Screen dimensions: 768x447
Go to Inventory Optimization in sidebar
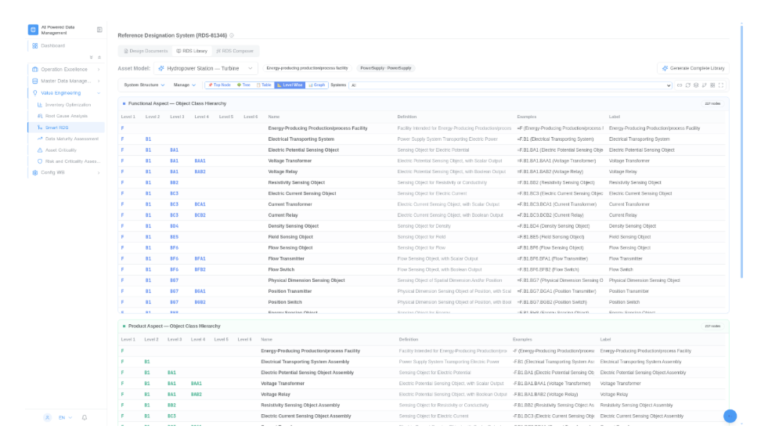click(x=68, y=105)
